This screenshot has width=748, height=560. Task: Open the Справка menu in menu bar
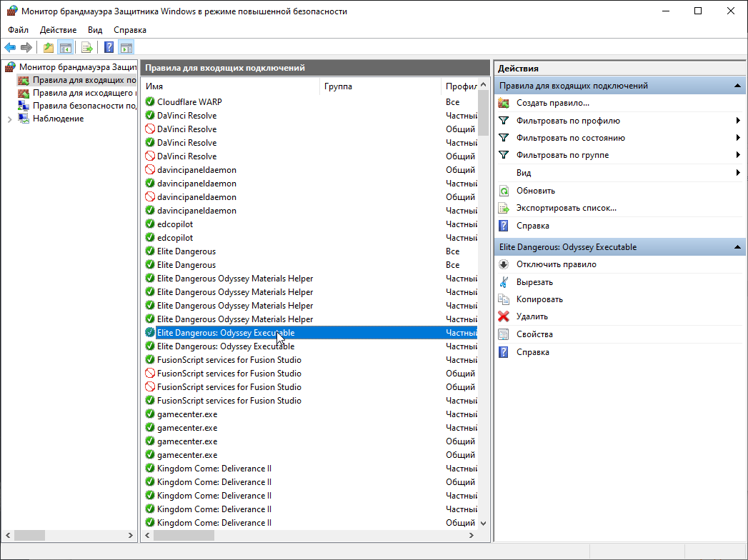pos(130,29)
